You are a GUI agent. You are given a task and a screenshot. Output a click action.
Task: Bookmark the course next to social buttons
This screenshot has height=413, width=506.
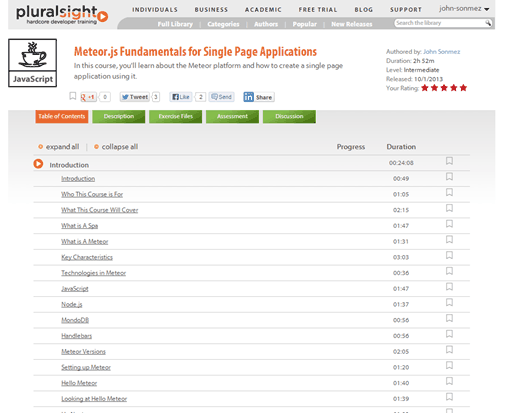[73, 96]
